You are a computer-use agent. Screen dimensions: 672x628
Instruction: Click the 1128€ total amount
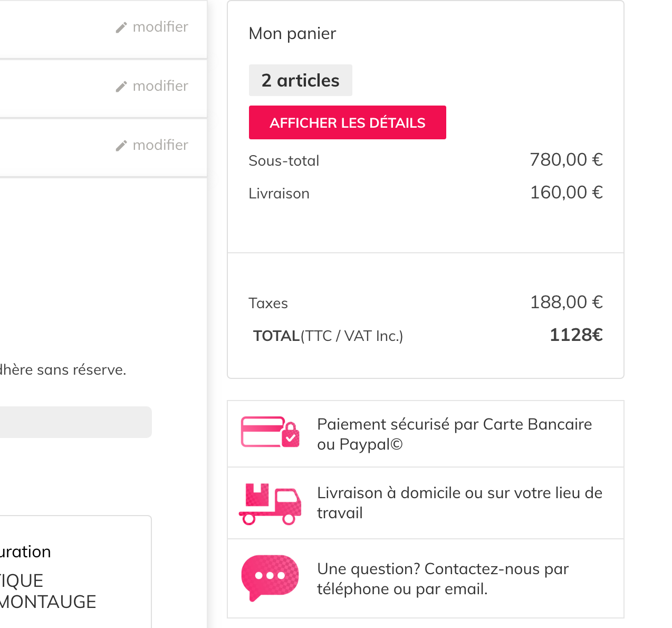(x=575, y=335)
